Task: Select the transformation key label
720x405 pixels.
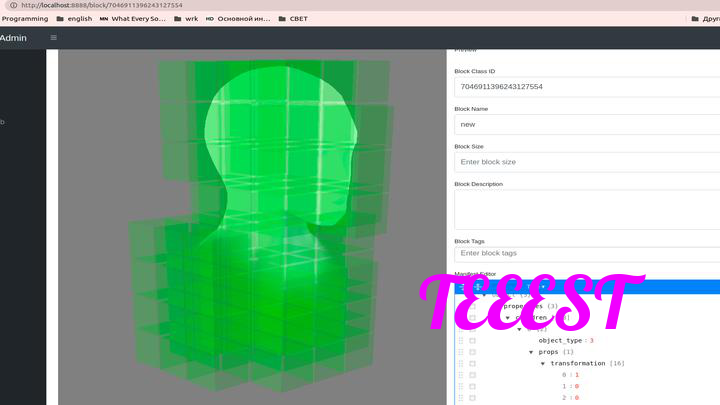Action: point(578,364)
